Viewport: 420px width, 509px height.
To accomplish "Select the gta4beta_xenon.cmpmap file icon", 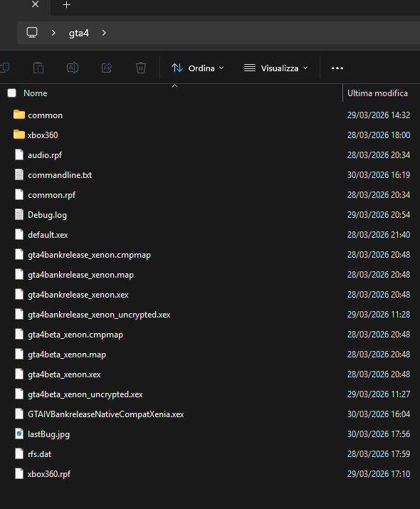I will pos(19,335).
